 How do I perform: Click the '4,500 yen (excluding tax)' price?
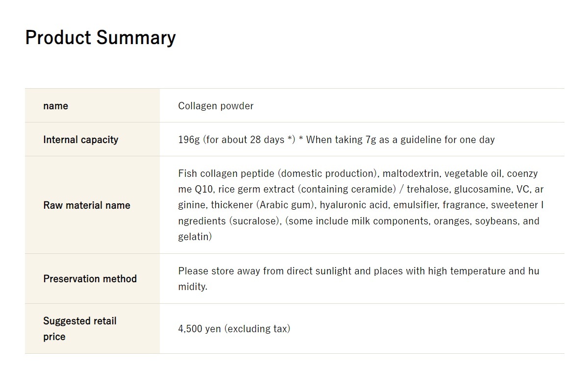tap(234, 329)
